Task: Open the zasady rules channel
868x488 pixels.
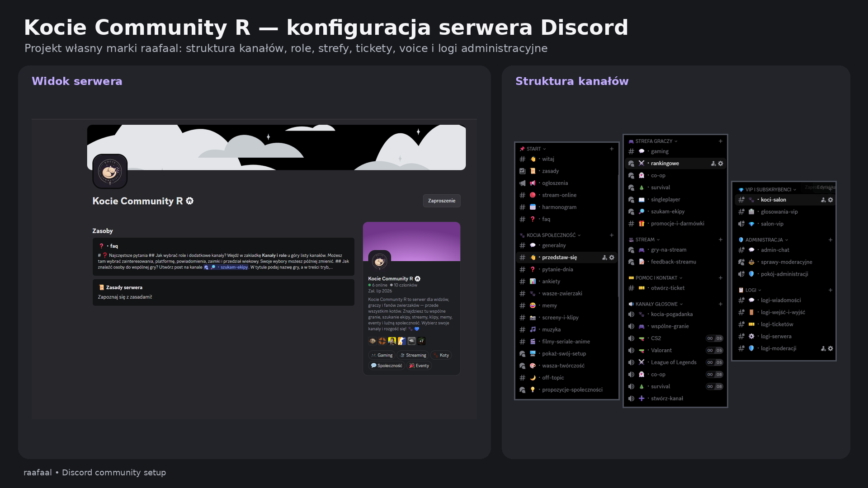Action: point(567,171)
